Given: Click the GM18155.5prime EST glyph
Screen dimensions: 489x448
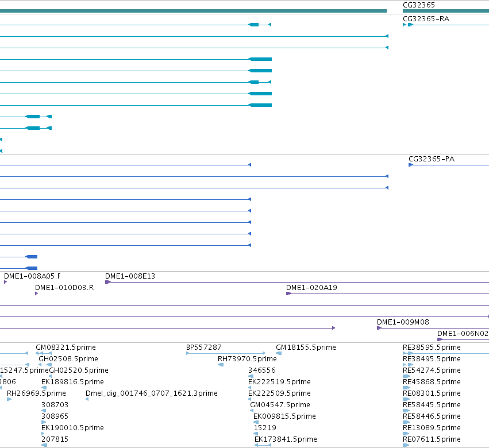Looking at the screenshot, I should (x=279, y=353).
